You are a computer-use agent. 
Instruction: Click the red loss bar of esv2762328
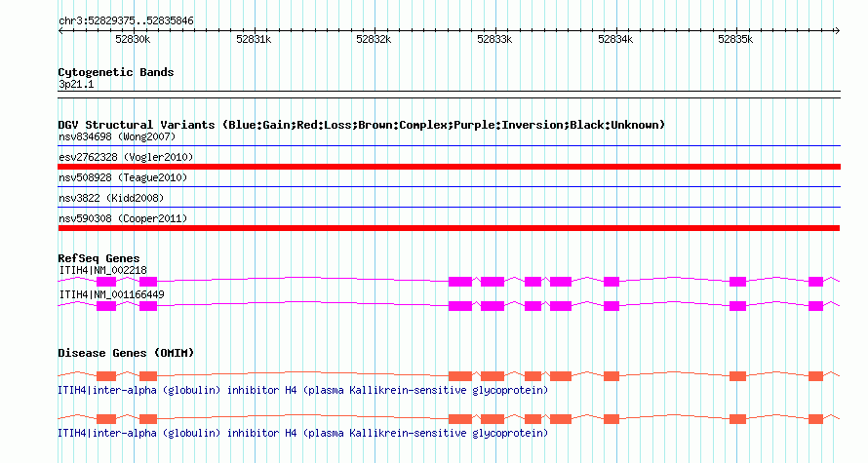[x=449, y=167]
